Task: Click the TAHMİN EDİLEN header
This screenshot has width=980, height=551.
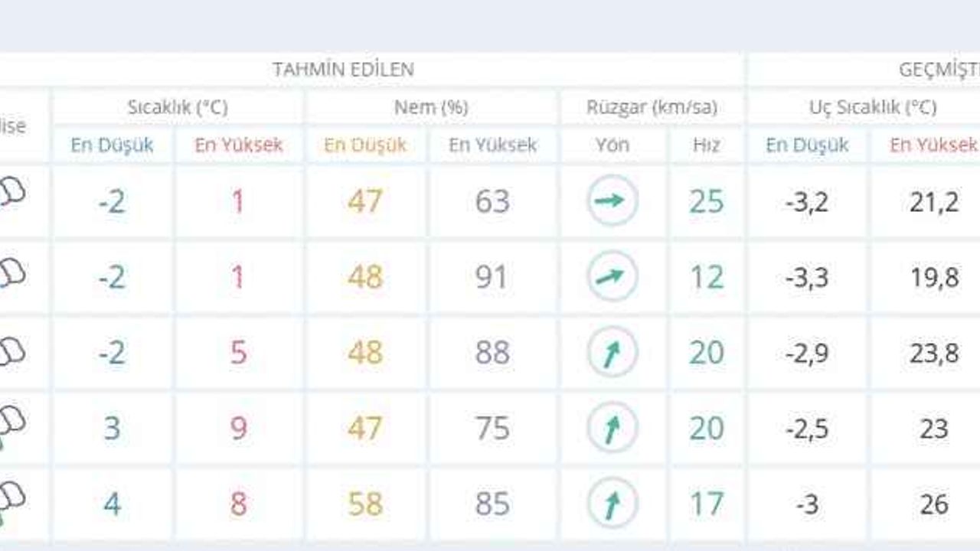Action: point(343,70)
